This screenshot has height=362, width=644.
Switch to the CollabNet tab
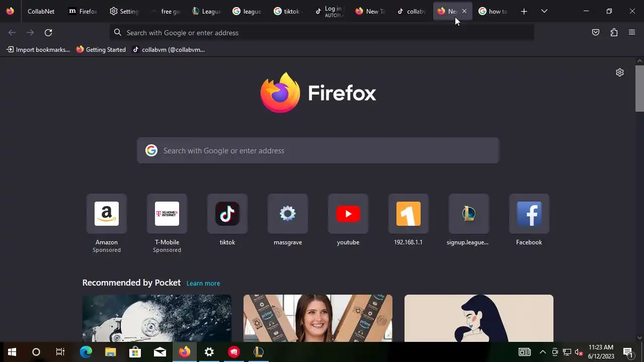[41, 11]
